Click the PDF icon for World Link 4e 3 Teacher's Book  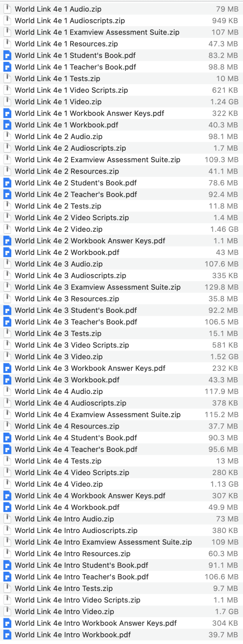click(7, 322)
